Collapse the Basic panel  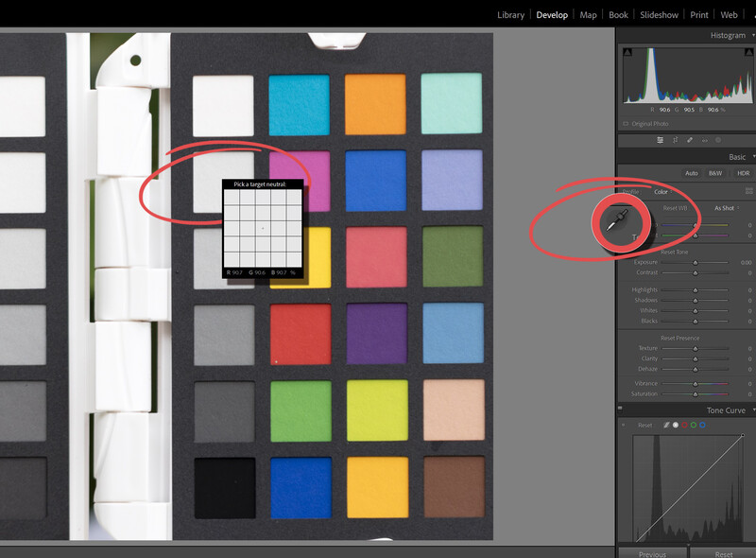(753, 156)
